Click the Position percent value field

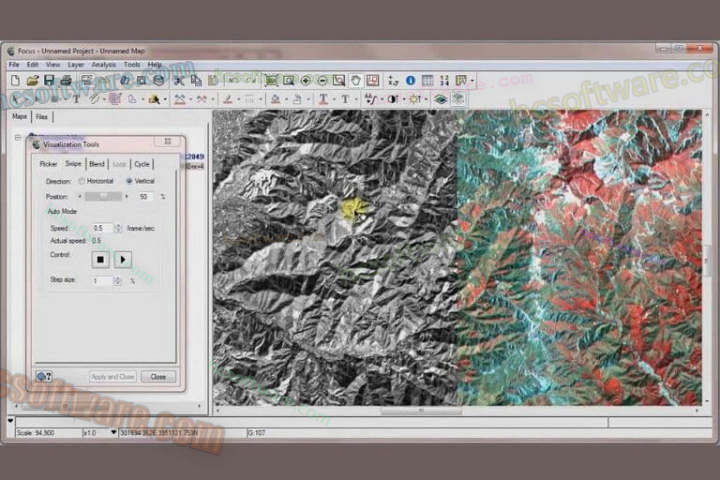click(145, 197)
